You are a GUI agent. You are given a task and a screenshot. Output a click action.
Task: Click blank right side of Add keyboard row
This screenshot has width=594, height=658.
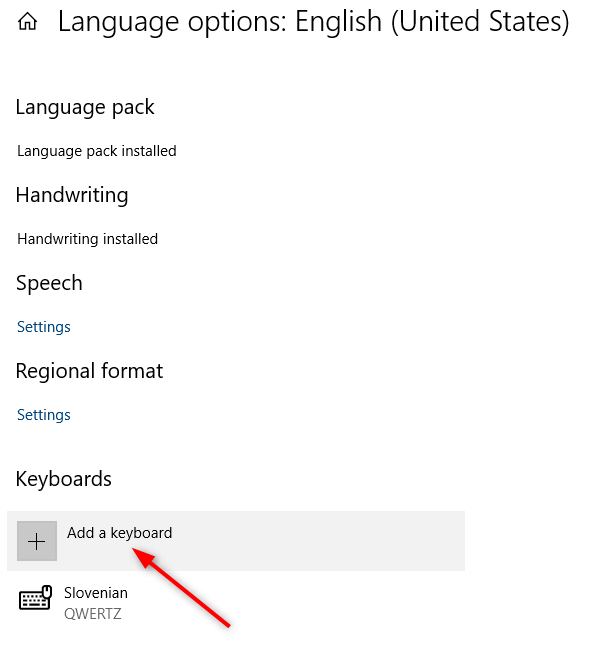point(319,541)
